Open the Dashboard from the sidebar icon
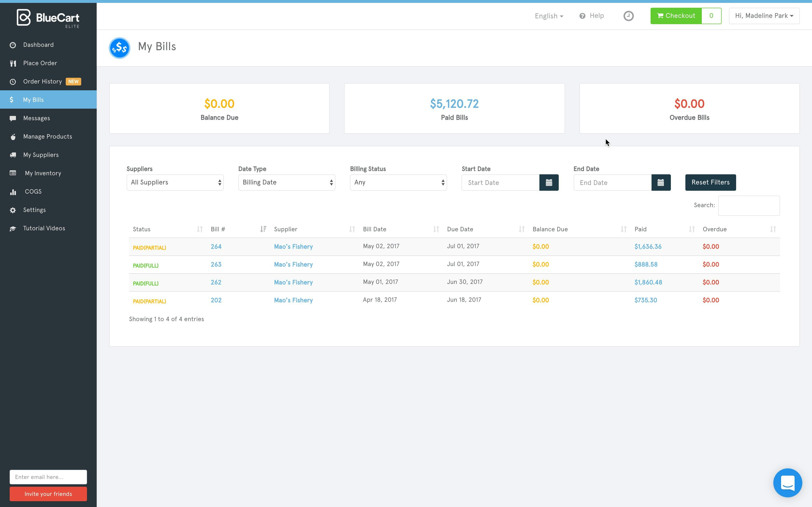The height and width of the screenshot is (507, 812). pos(13,45)
